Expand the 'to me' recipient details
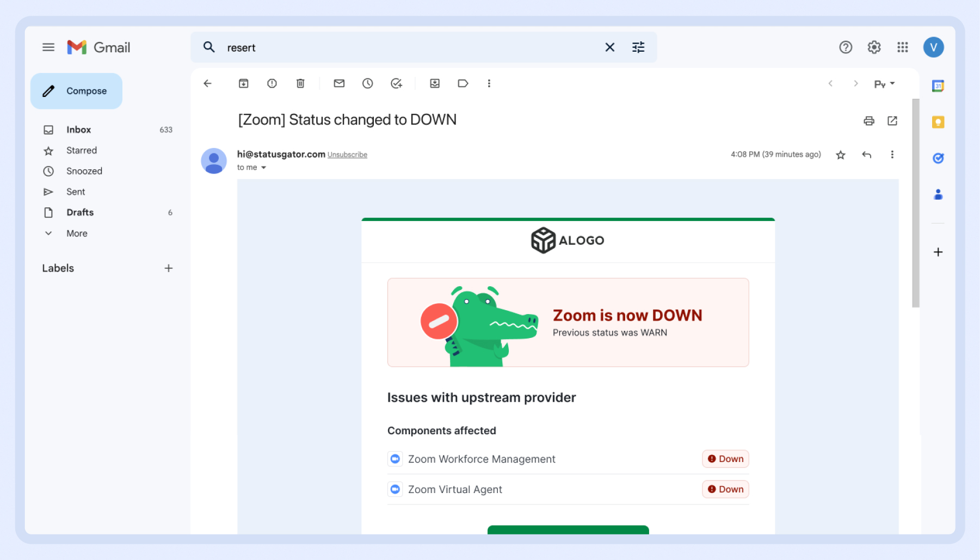 pyautogui.click(x=263, y=168)
